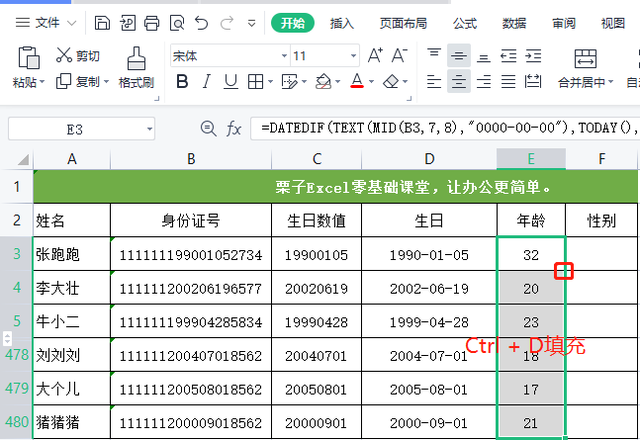Click justify alignment icon
This screenshot has width=640, height=440.
(x=509, y=82)
